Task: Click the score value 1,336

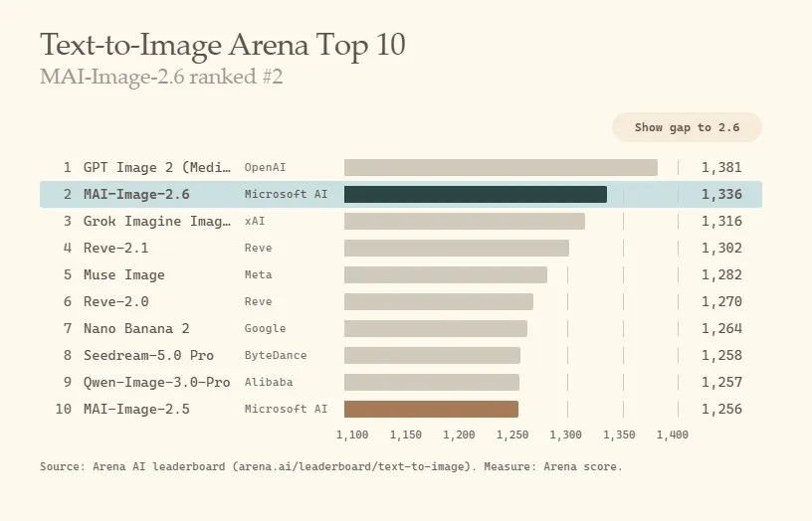Action: (x=721, y=195)
